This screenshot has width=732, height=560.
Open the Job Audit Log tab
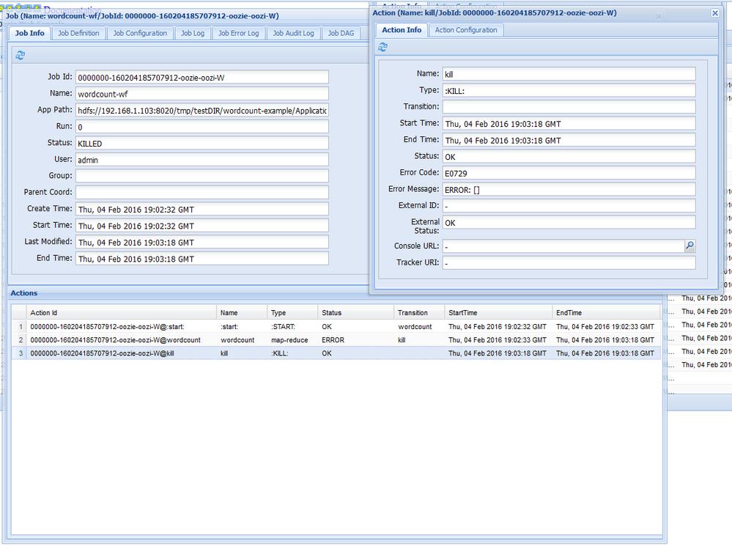tap(293, 33)
